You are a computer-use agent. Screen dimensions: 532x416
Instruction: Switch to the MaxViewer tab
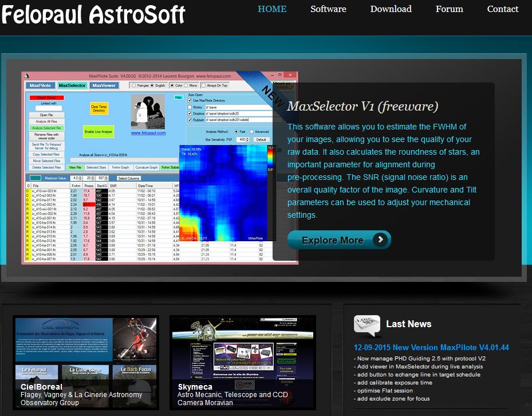pos(104,85)
